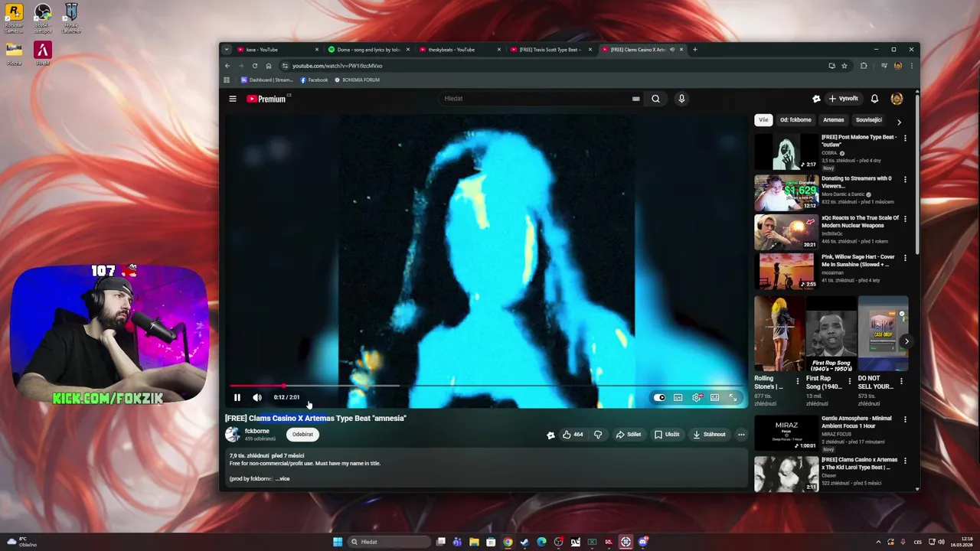This screenshot has height=551, width=980.
Task: Open Steam from the taskbar
Action: pyautogui.click(x=524, y=542)
